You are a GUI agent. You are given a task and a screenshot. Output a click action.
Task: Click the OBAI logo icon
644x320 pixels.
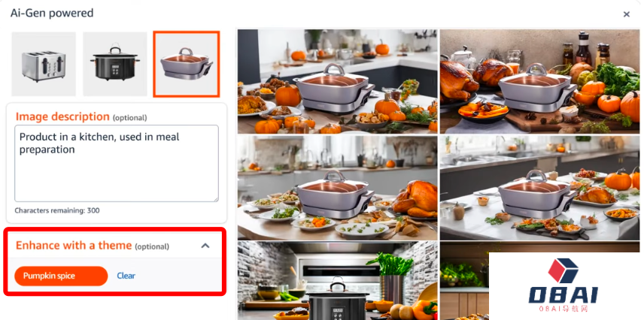(563, 270)
